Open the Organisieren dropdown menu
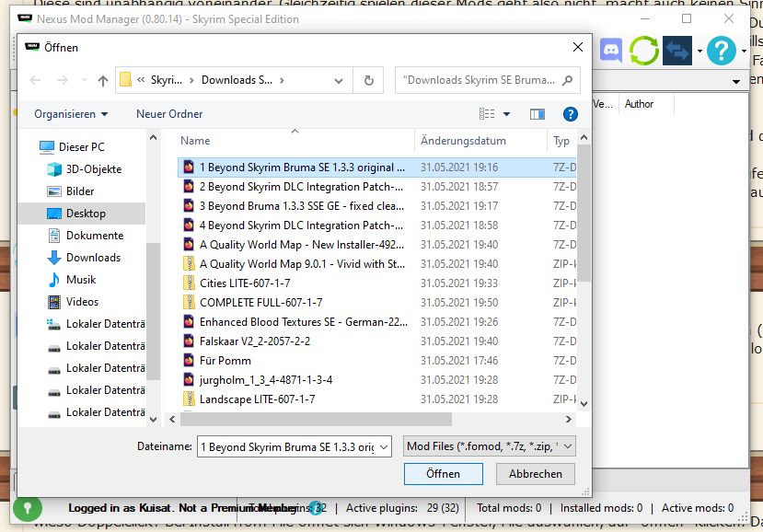Viewport: 763px width, 532px height. (71, 114)
